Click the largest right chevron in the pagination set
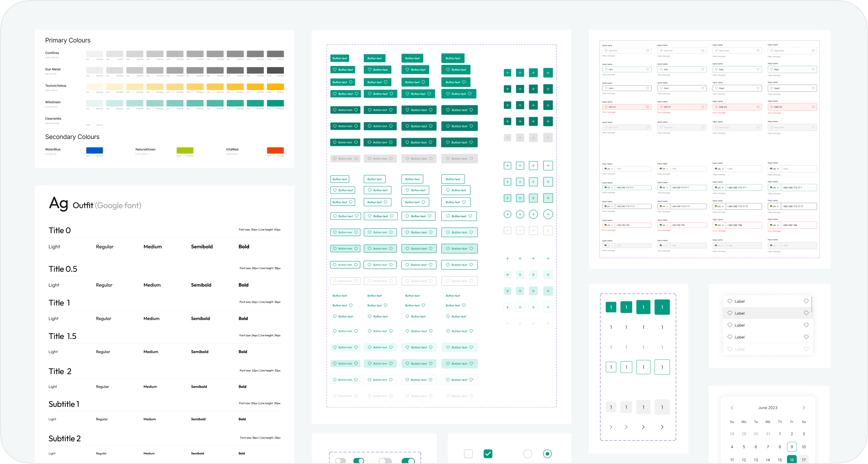Viewport: 868px width, 464px height. point(662,427)
